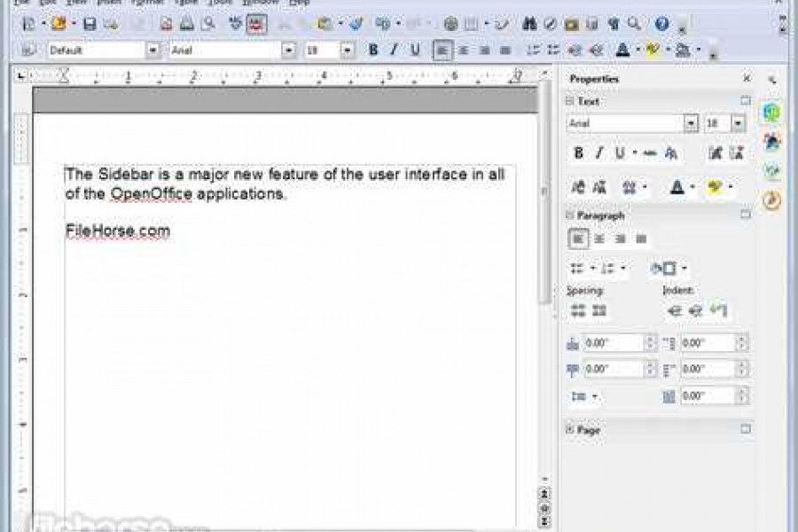Toggle italic formatting in the sidebar
This screenshot has width=798, height=532.
point(598,153)
